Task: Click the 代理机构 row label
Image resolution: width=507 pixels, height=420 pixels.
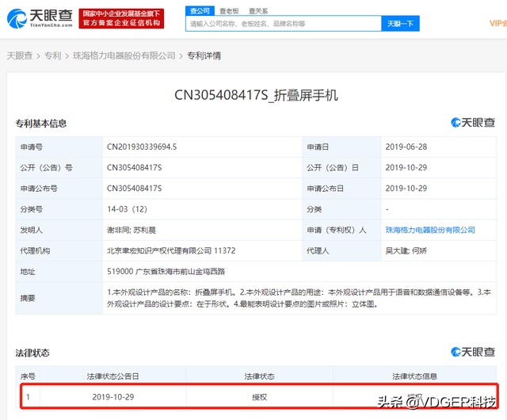Action: [35, 250]
